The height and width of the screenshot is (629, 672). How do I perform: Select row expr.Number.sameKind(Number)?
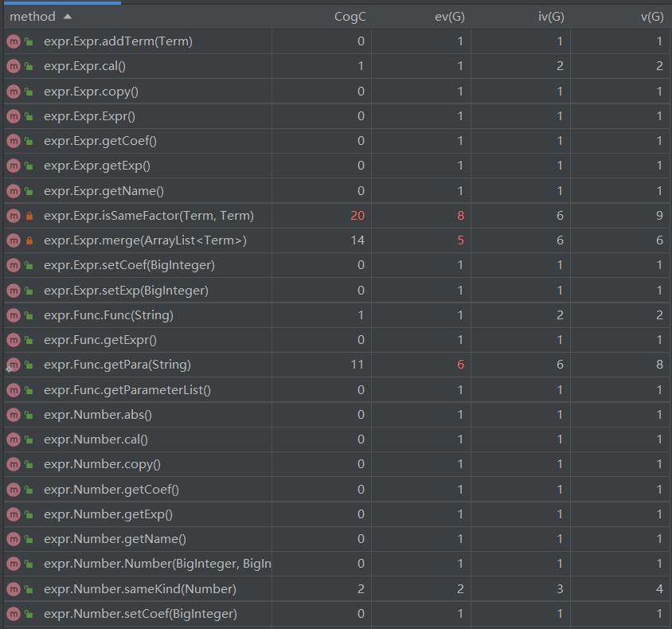[337, 589]
